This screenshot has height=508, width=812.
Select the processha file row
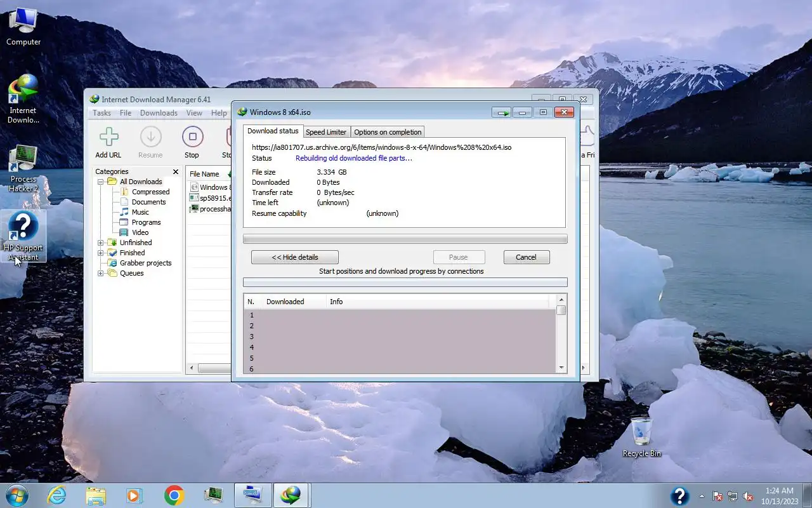pos(210,209)
